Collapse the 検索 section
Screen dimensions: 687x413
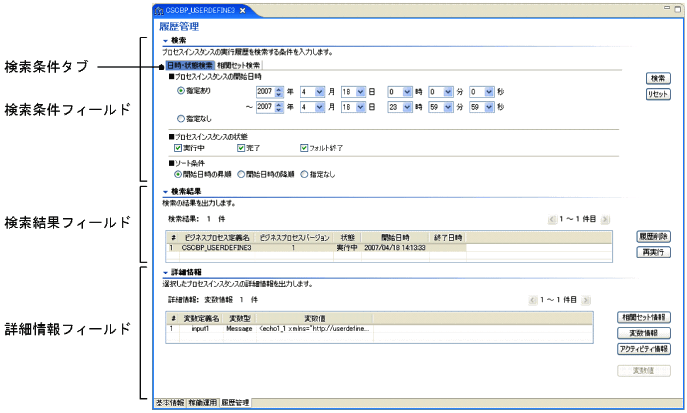coord(166,41)
